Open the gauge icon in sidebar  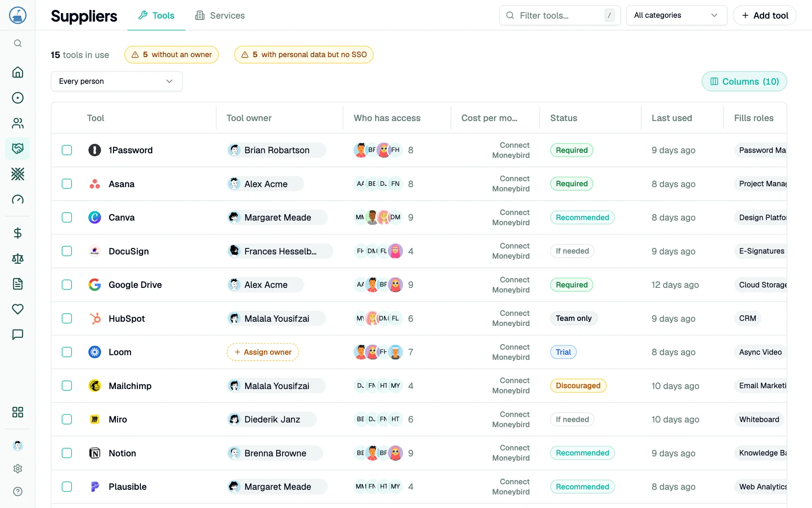point(18,199)
